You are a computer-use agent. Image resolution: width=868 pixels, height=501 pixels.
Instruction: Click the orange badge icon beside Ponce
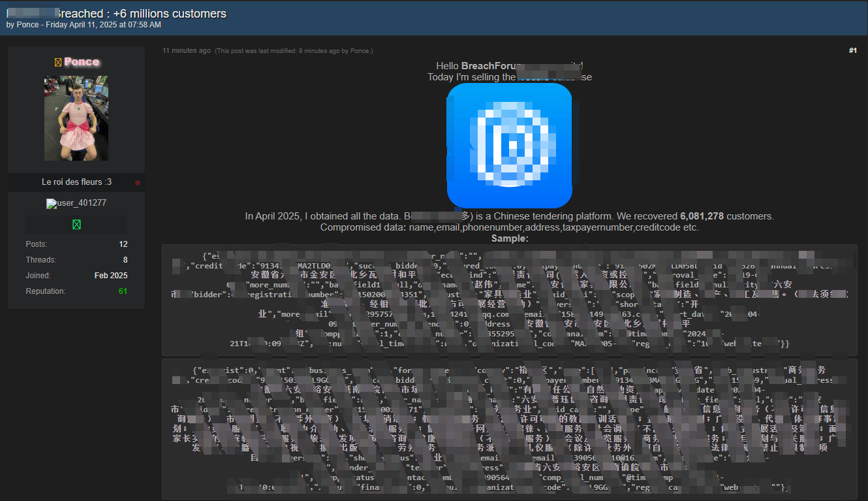click(57, 62)
